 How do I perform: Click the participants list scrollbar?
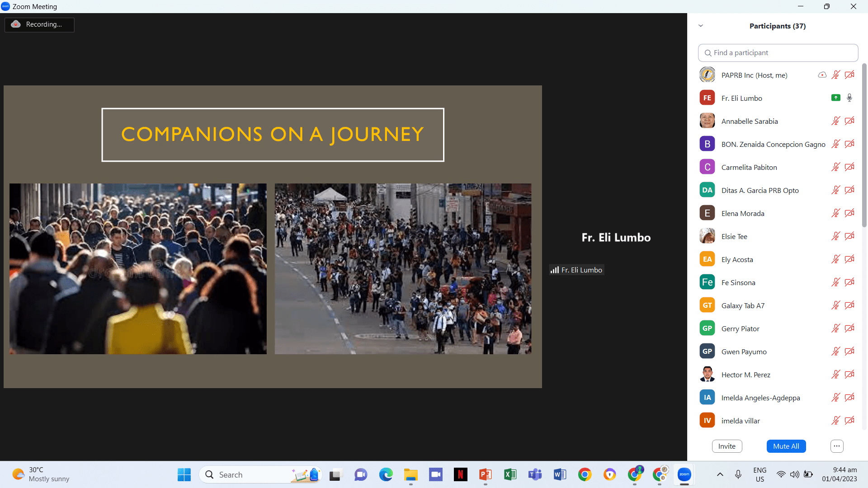[x=864, y=145]
